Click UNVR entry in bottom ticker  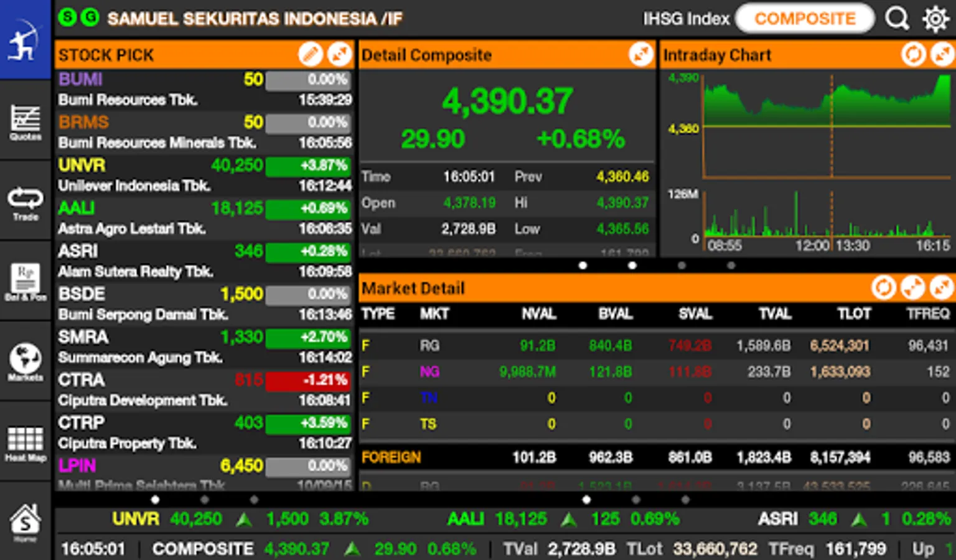(x=240, y=519)
